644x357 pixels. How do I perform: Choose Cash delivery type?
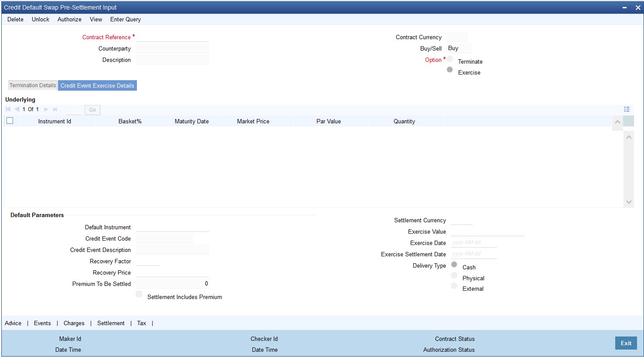pos(454,265)
